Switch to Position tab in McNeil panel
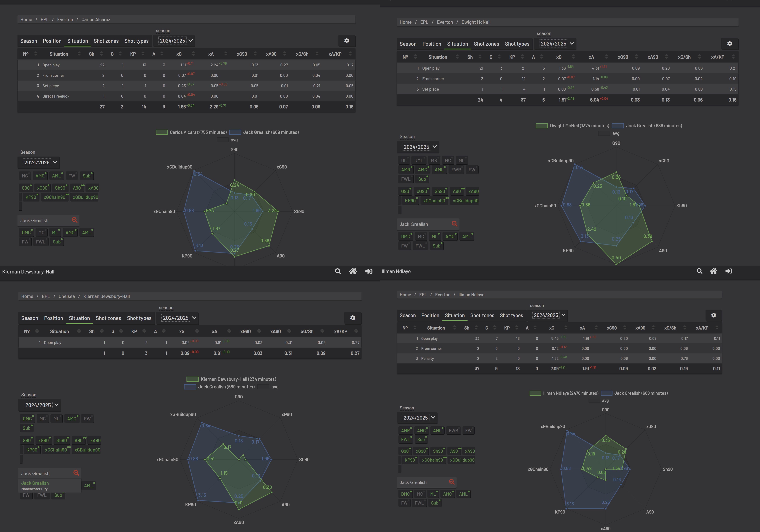 click(x=432, y=44)
